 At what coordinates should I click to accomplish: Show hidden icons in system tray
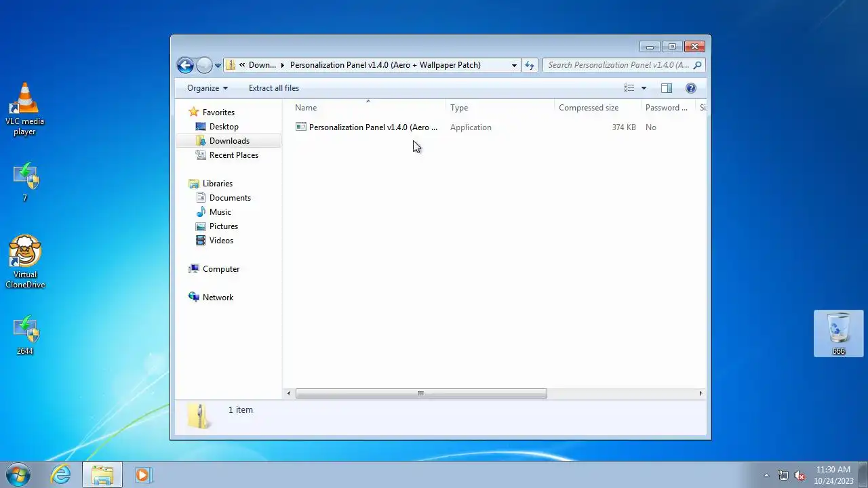(x=767, y=475)
